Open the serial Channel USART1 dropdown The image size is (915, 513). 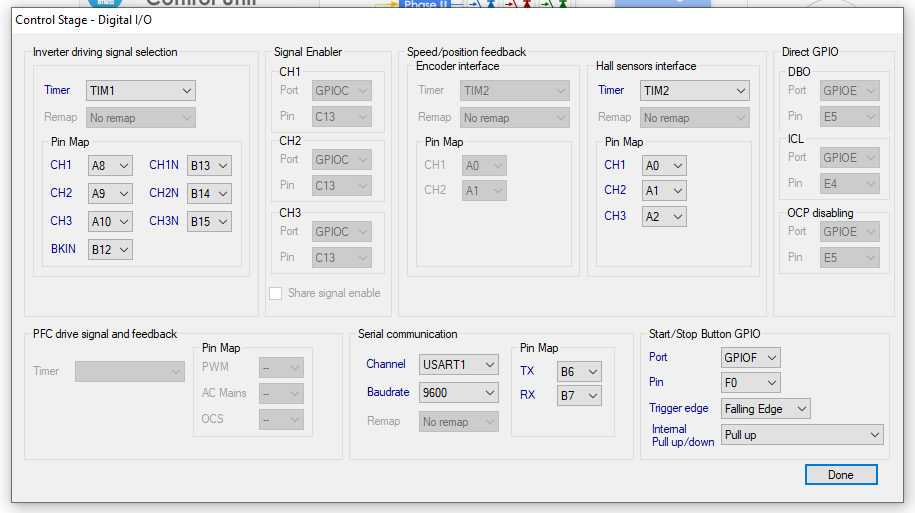point(459,364)
